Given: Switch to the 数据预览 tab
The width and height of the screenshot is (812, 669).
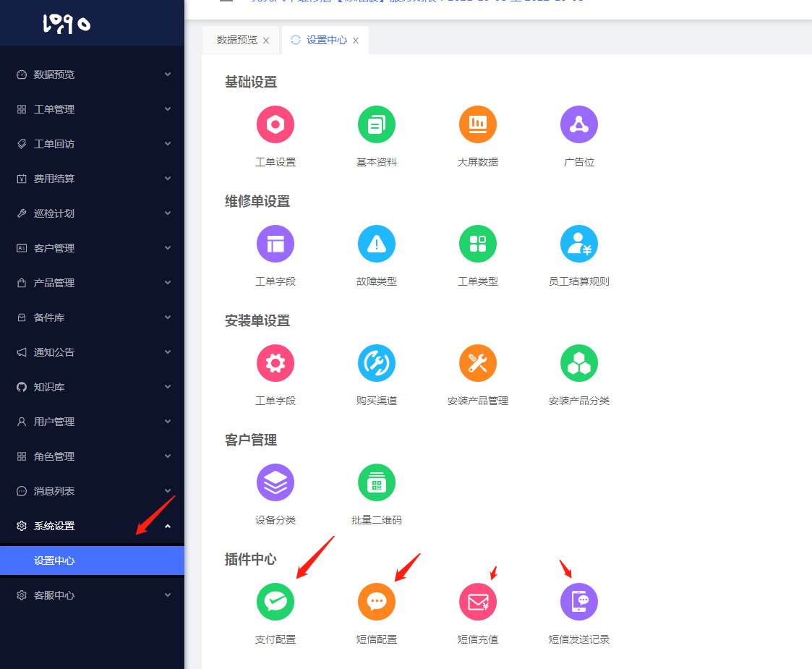Looking at the screenshot, I should [x=236, y=41].
